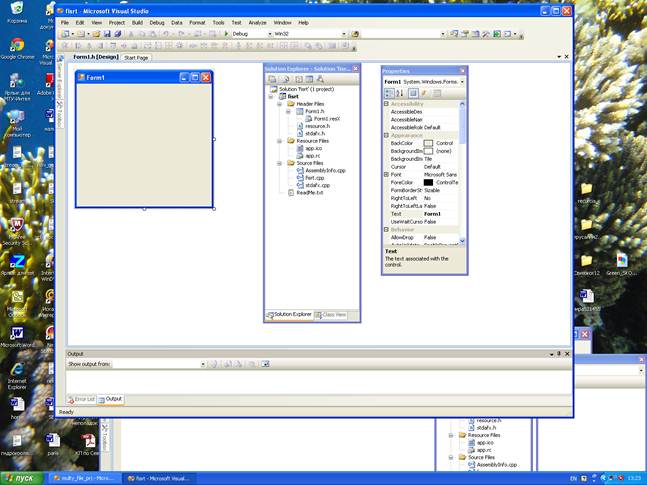Viewport: 647px width, 485px height.
Task: Click the Alphabetical sort icon in Properties
Action: [399, 93]
